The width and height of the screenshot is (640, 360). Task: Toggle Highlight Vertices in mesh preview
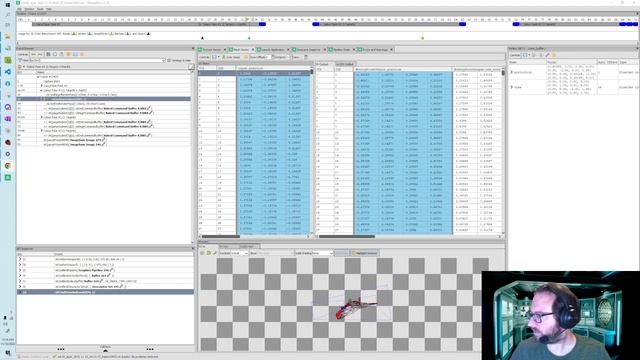365,253
